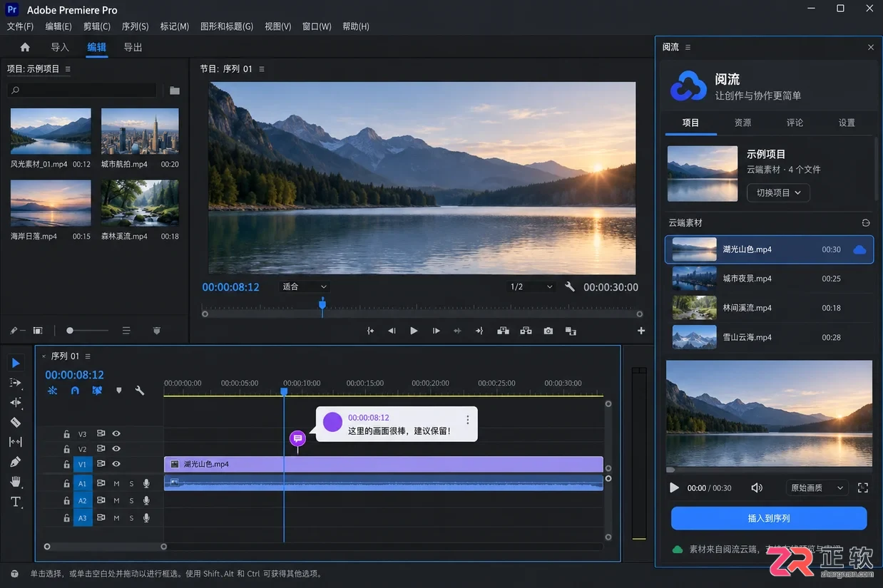Select the Razor tool in the tools panel
Viewport: 883px width, 588px height.
[16, 422]
